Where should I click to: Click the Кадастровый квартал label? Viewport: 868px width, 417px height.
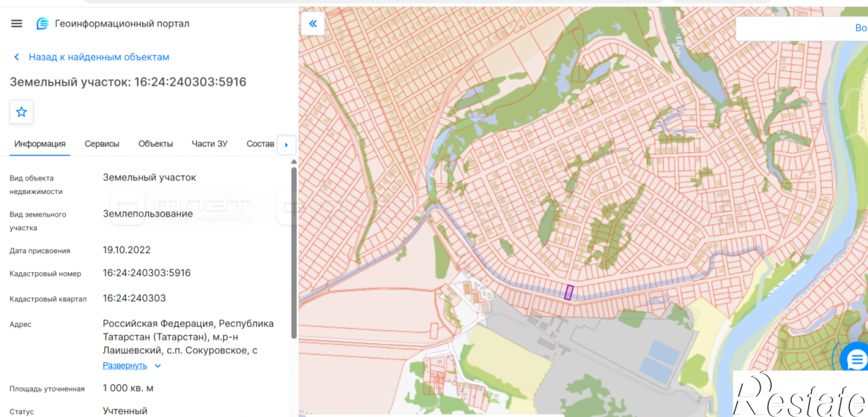tap(48, 299)
